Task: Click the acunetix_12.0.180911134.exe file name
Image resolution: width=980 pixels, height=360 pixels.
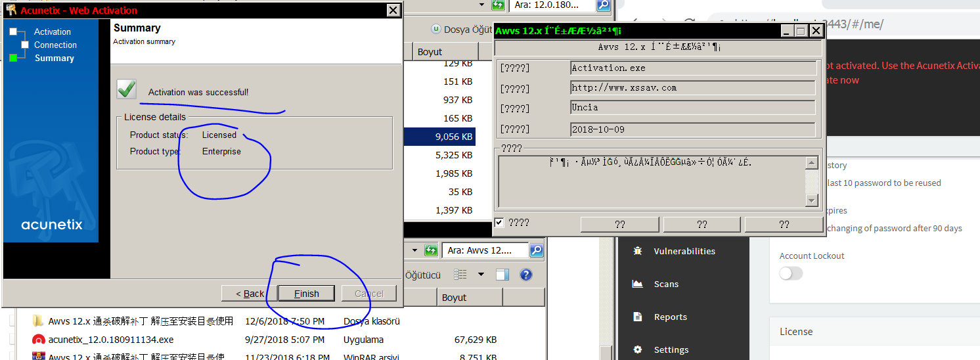Action: [x=111, y=340]
